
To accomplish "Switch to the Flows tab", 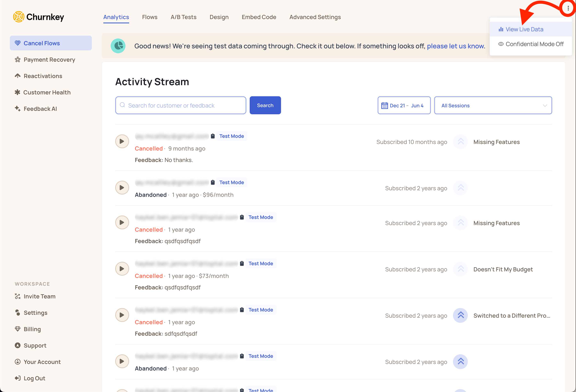I will pos(150,17).
